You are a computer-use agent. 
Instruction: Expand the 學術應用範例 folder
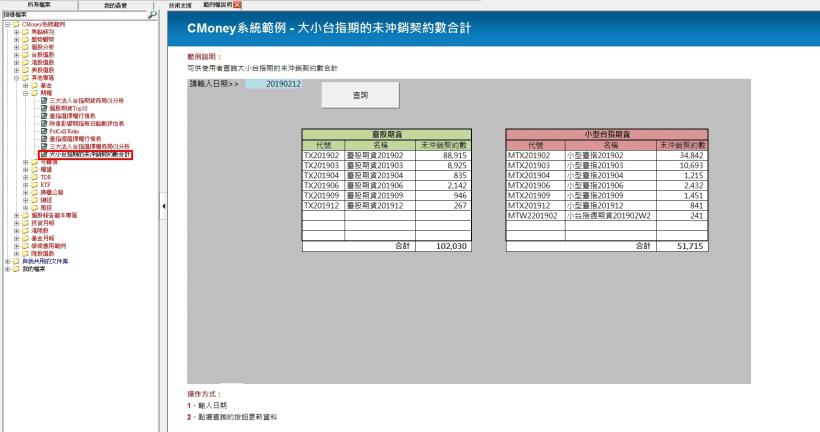(x=16, y=246)
